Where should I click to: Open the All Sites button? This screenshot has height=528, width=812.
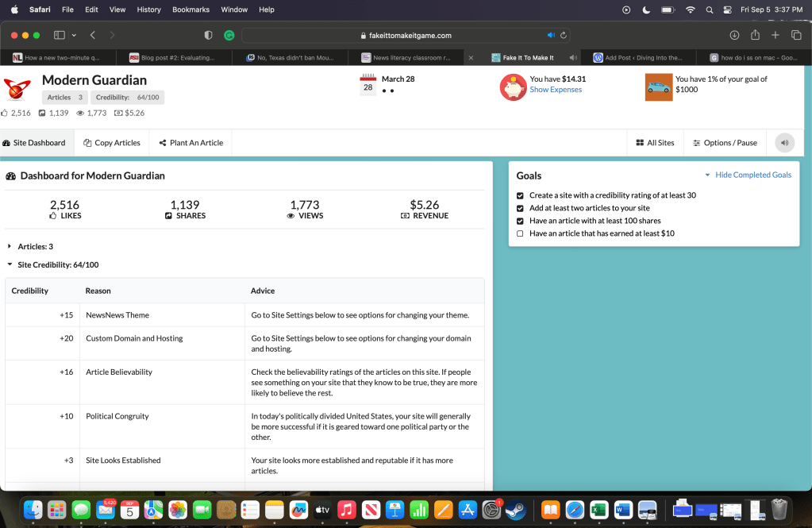655,143
